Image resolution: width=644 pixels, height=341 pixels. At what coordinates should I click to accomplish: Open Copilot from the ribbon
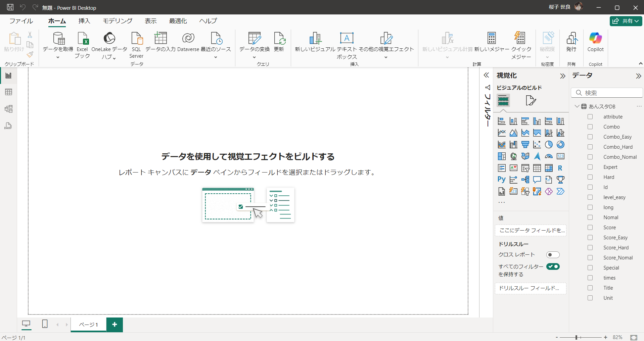pos(595,42)
